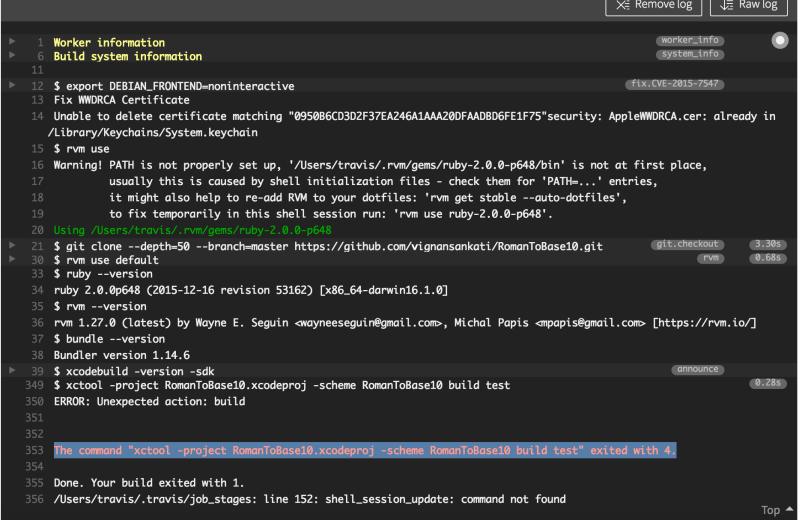The image size is (799, 520).
Task: Click the 'Fix WWDRCA Certificate' line
Action: [x=122, y=100]
